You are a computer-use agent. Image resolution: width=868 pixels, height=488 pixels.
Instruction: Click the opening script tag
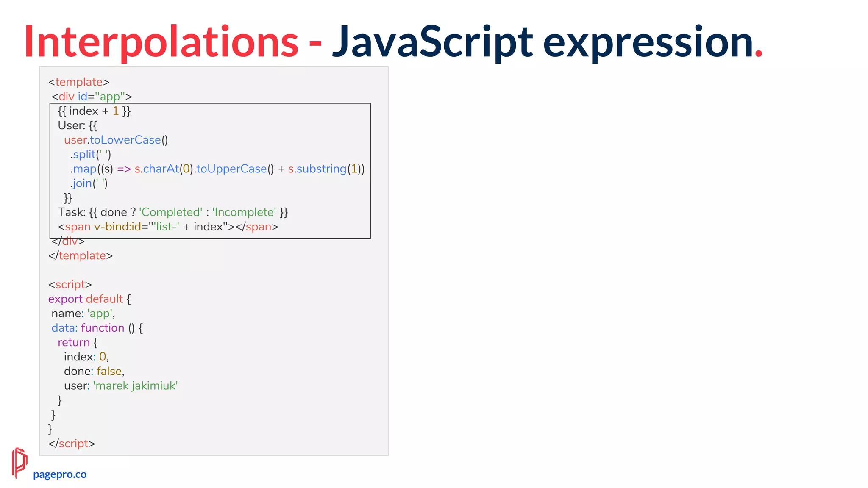[70, 285]
